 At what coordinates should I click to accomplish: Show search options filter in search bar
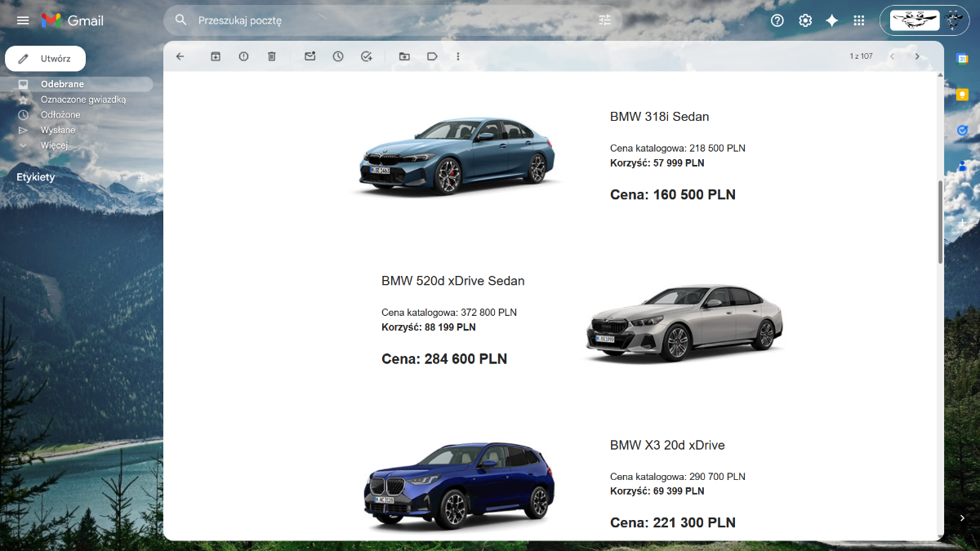(x=604, y=20)
